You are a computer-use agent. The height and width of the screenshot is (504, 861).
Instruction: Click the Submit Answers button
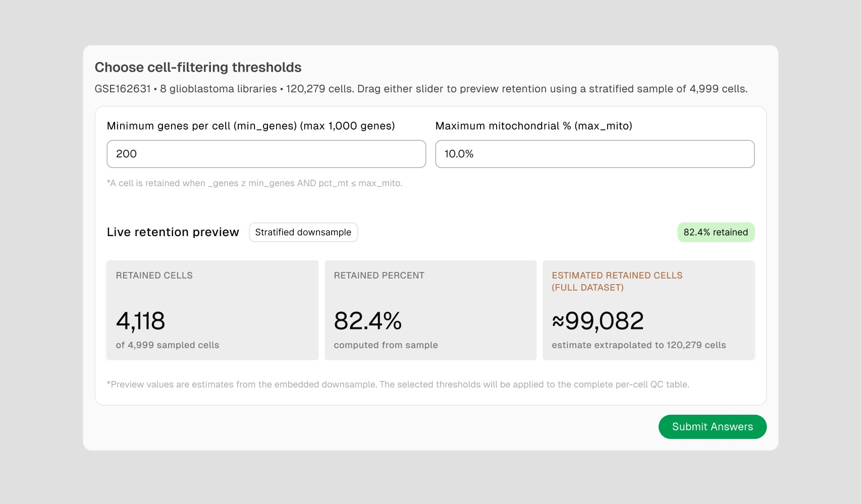(x=713, y=427)
